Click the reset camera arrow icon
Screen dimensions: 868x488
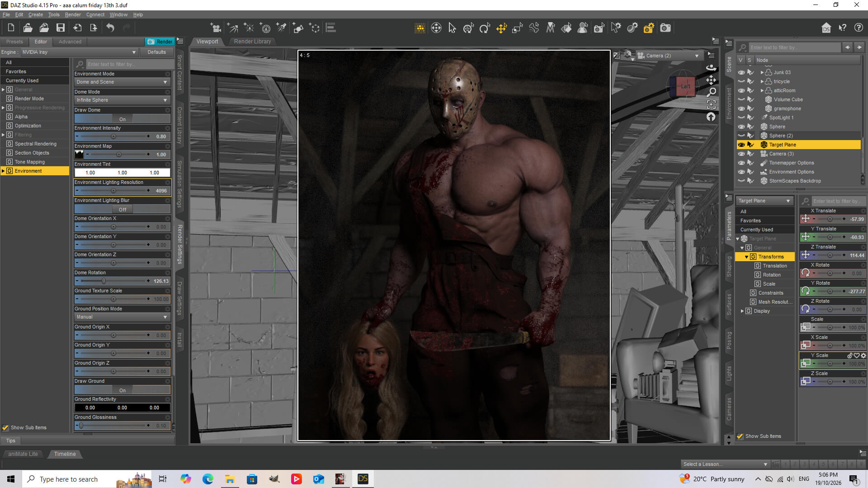[x=711, y=117]
